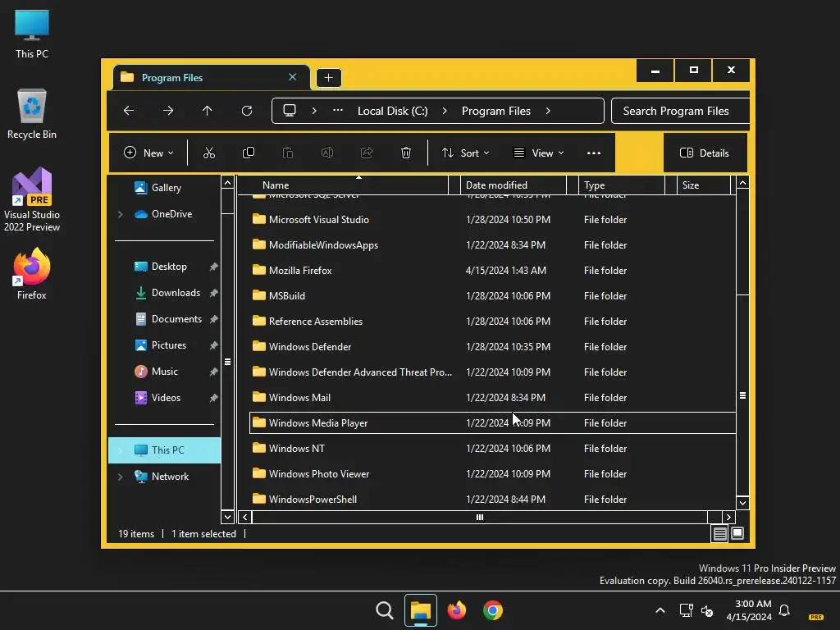The height and width of the screenshot is (630, 840).
Task: Navigate up one folder level
Action: (208, 111)
